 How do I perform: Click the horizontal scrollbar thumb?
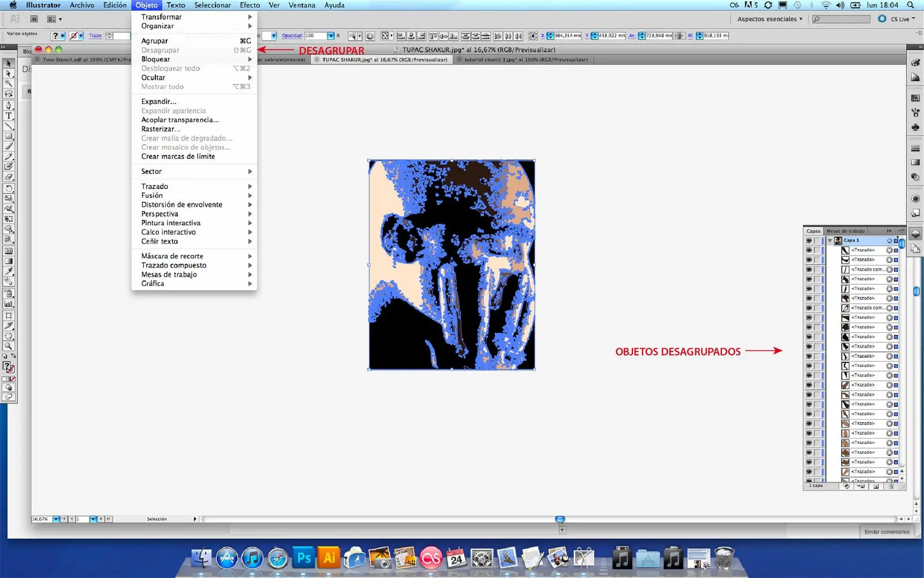coord(560,519)
